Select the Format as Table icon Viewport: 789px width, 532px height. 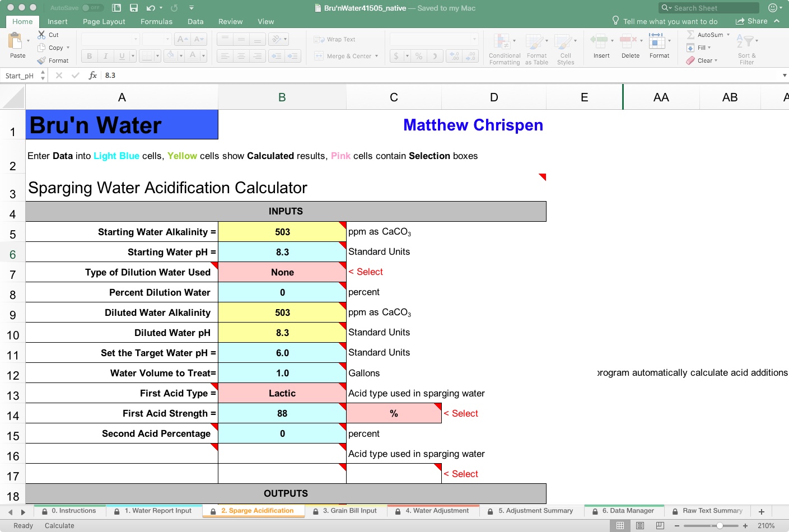(536, 48)
